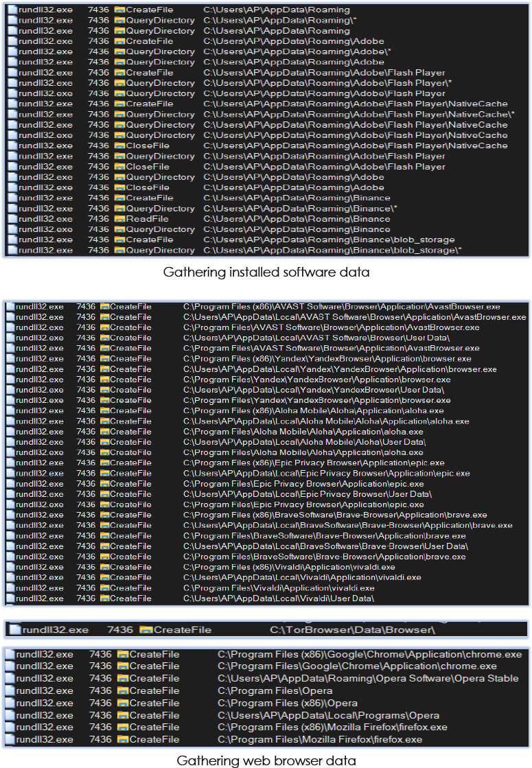Select the AppData\Local\Yandex browser.exe path
The image size is (532, 768).
pos(340,369)
